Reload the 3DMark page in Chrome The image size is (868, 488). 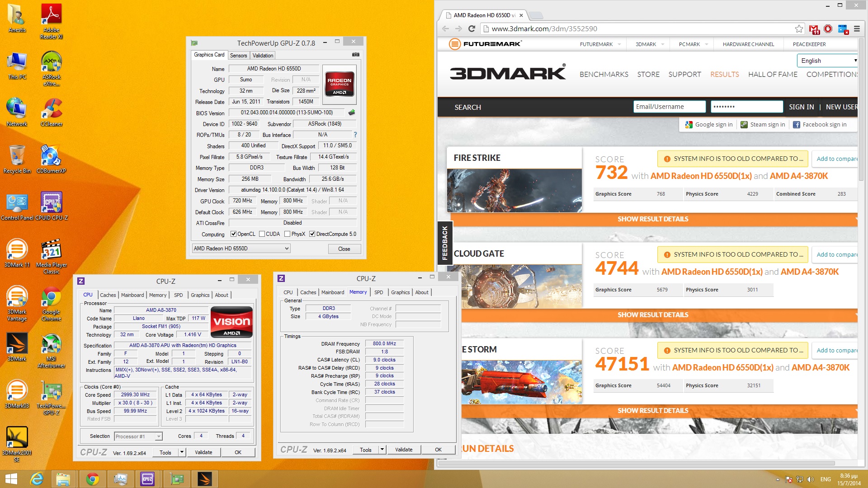tap(472, 28)
